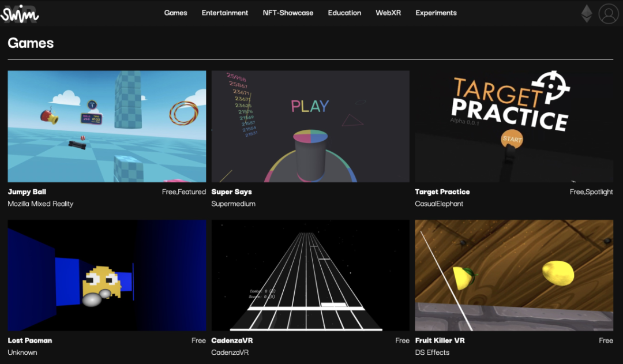Click the Unknown author text
This screenshot has height=364, width=623.
click(22, 352)
